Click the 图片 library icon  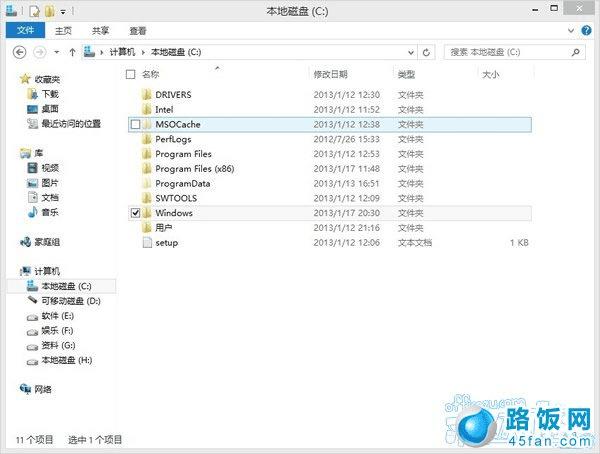[33, 183]
